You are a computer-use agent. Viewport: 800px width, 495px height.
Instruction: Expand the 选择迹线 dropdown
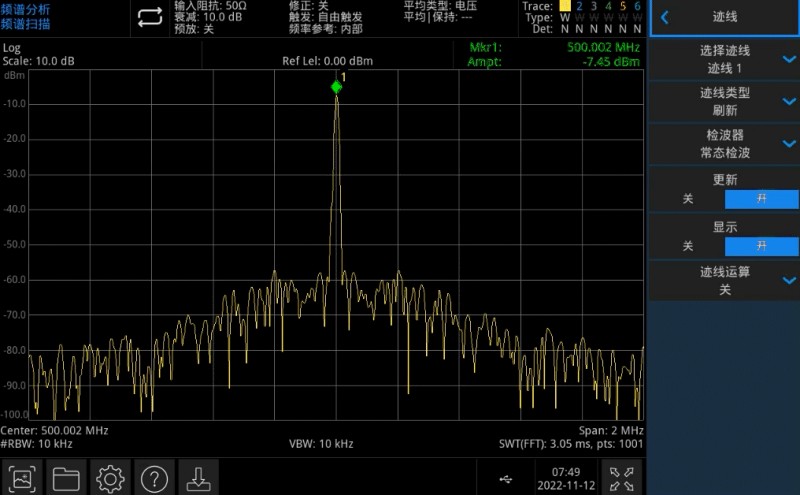click(789, 60)
